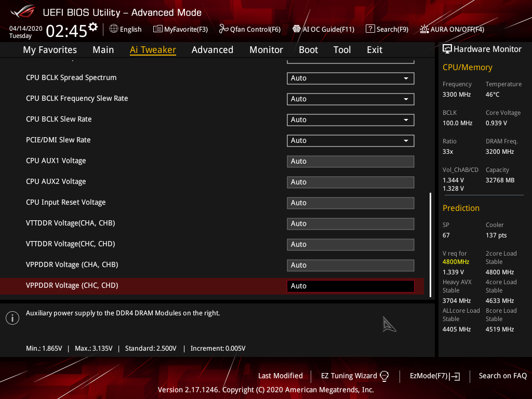Click the EZ Tuning Wizard lightbulb icon
Viewport: 532px width, 399px height.
tap(384, 376)
